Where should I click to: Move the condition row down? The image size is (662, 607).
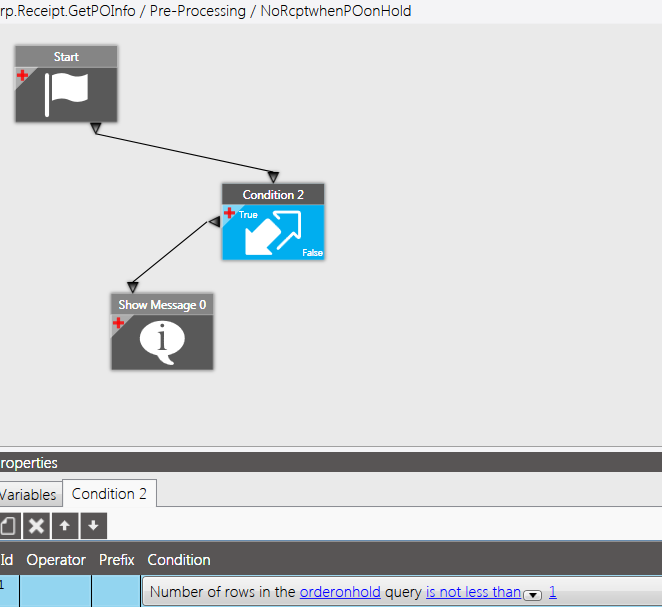point(93,526)
